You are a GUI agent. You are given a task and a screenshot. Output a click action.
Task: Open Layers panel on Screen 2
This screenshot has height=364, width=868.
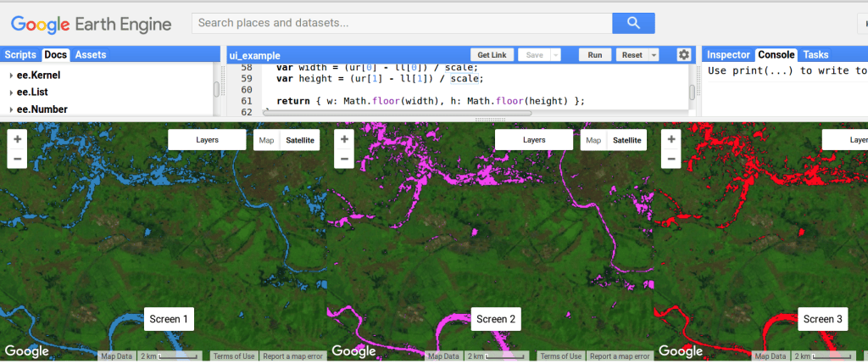point(534,140)
